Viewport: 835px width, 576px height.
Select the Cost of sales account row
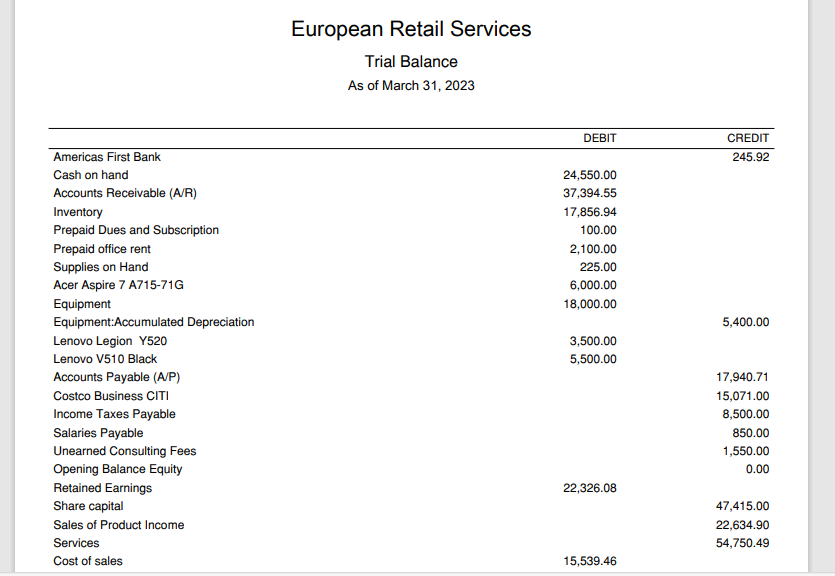pyautogui.click(x=411, y=561)
